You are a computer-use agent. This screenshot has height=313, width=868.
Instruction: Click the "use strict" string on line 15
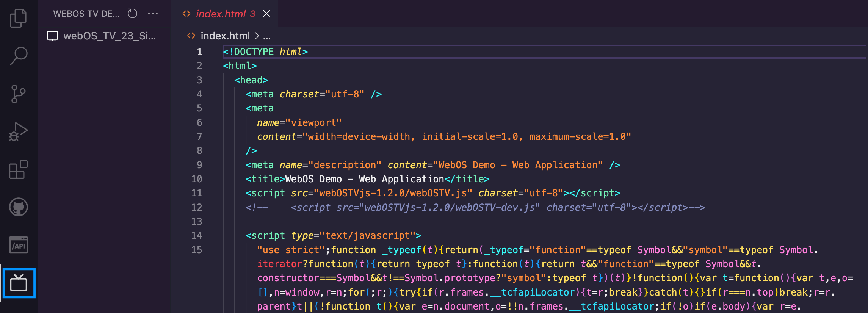point(291,250)
